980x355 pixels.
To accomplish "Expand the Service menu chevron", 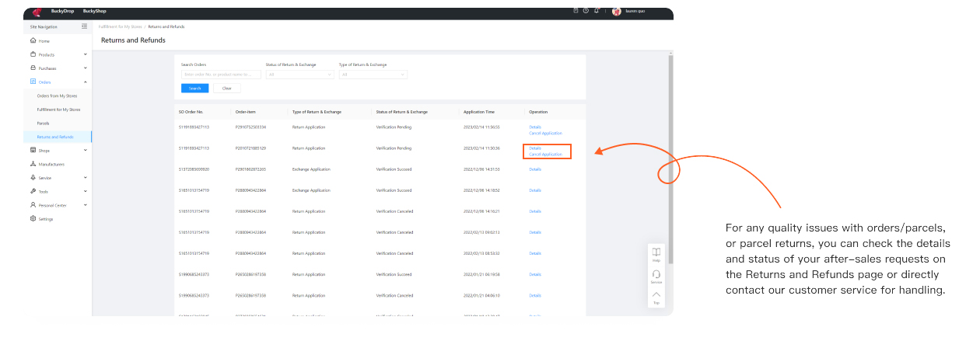I will click(85, 177).
